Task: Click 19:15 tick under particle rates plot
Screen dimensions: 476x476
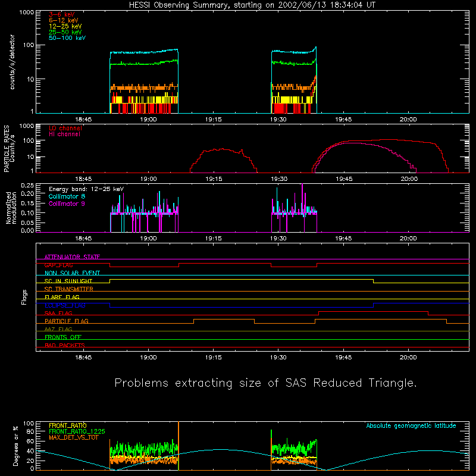Action: click(214, 179)
